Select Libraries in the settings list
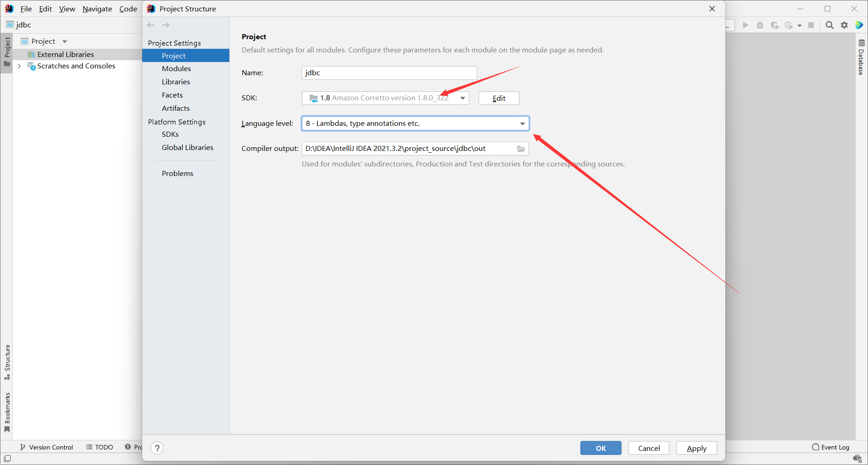Image resolution: width=868 pixels, height=465 pixels. click(176, 82)
